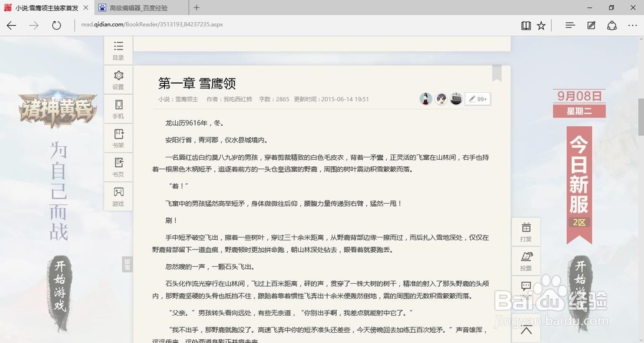Click the browser forward arrow
Screen dimensions: 644x343
pos(34,26)
